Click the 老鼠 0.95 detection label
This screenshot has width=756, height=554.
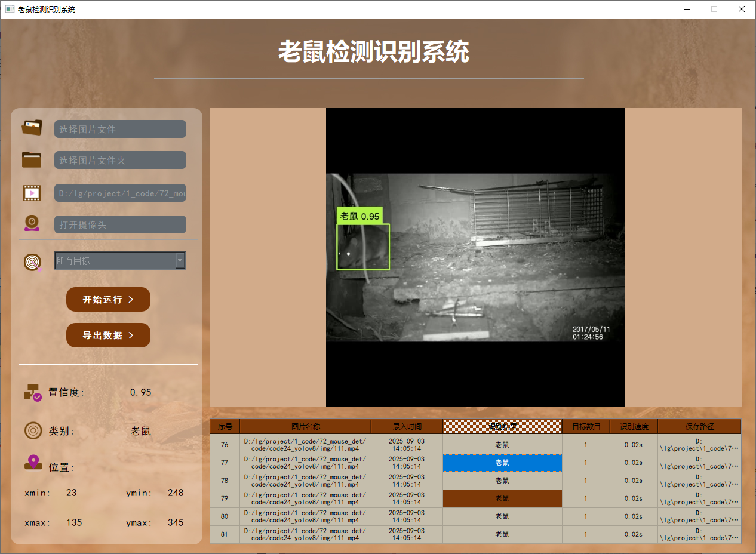click(359, 216)
